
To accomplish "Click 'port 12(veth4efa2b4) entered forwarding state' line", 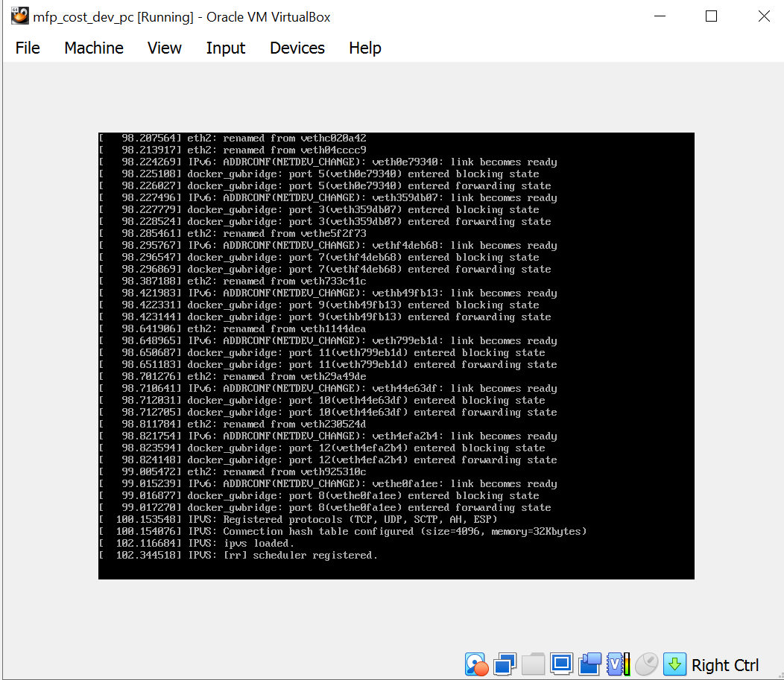I will click(x=328, y=460).
